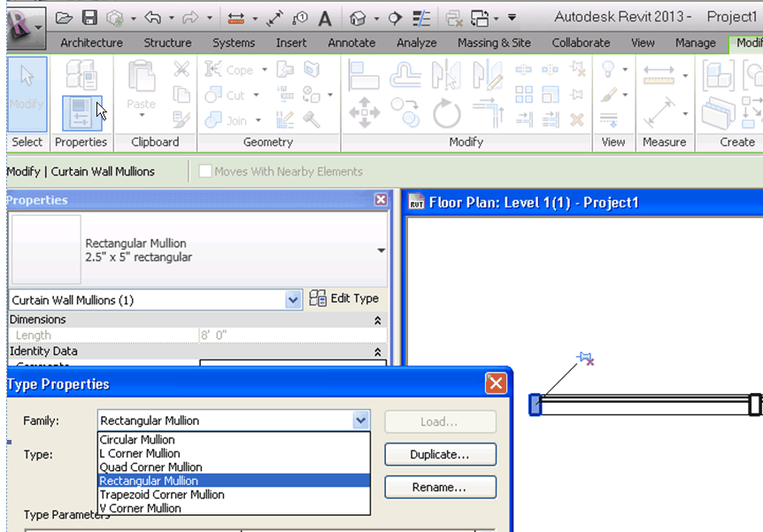Open the Insert ribbon tab
This screenshot has height=532, width=763.
pos(291,42)
